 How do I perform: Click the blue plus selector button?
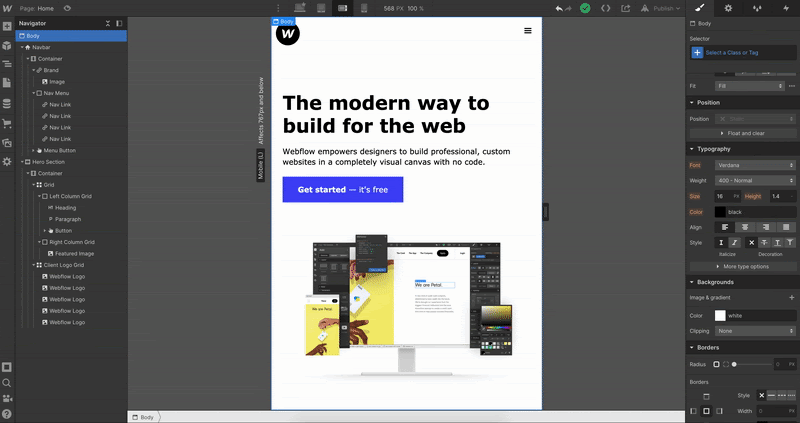pyautogui.click(x=697, y=53)
